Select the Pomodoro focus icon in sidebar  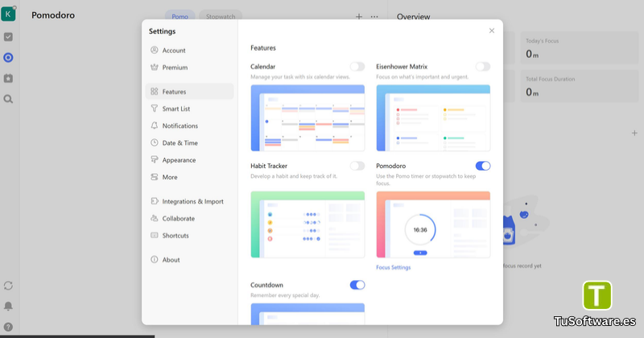tap(8, 57)
